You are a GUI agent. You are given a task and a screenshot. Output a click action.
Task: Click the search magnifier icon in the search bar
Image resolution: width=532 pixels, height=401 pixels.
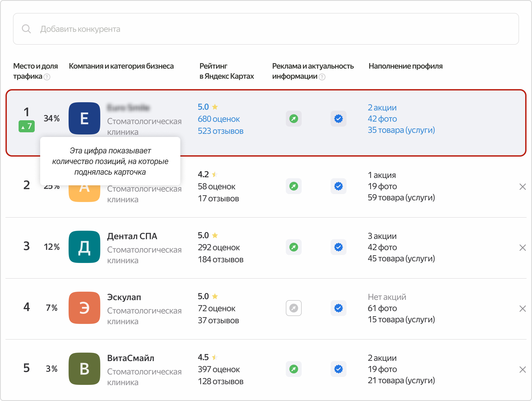click(x=27, y=28)
